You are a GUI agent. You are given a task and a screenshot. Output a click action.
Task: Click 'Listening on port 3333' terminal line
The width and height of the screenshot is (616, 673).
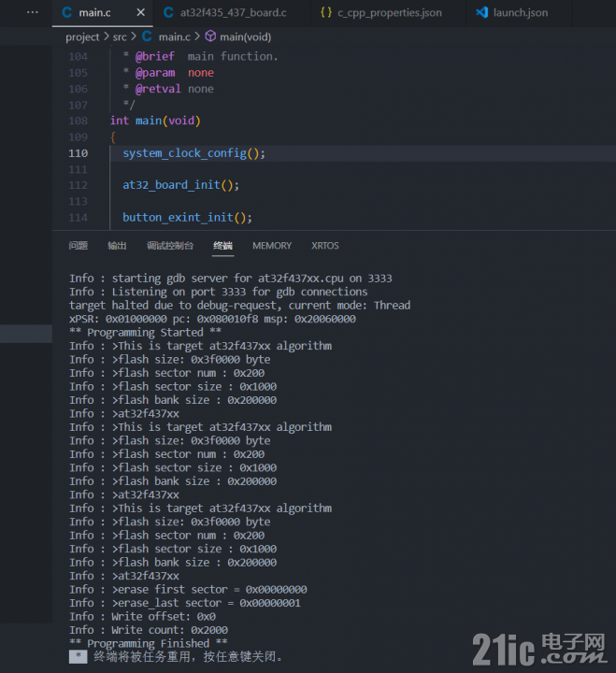pyautogui.click(x=219, y=292)
